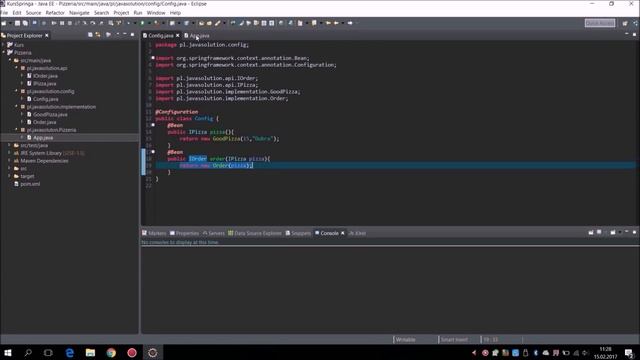The width and height of the screenshot is (640, 360).
Task: Expand the Maven Dependencies node
Action: [10, 161]
